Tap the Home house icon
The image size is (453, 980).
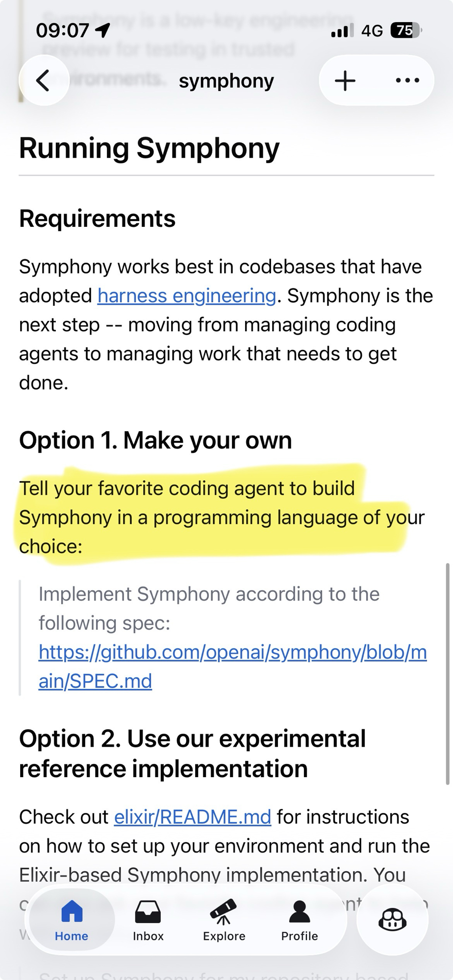pyautogui.click(x=72, y=911)
